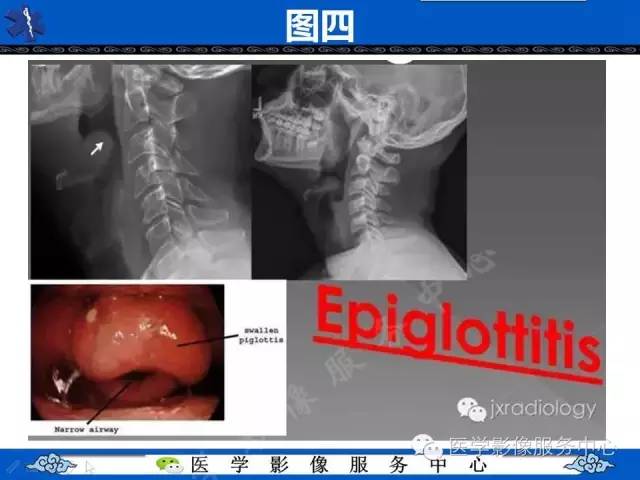The height and width of the screenshot is (480, 640).
Task: Click the mouse cursor icon in footer
Action: click(x=90, y=467)
